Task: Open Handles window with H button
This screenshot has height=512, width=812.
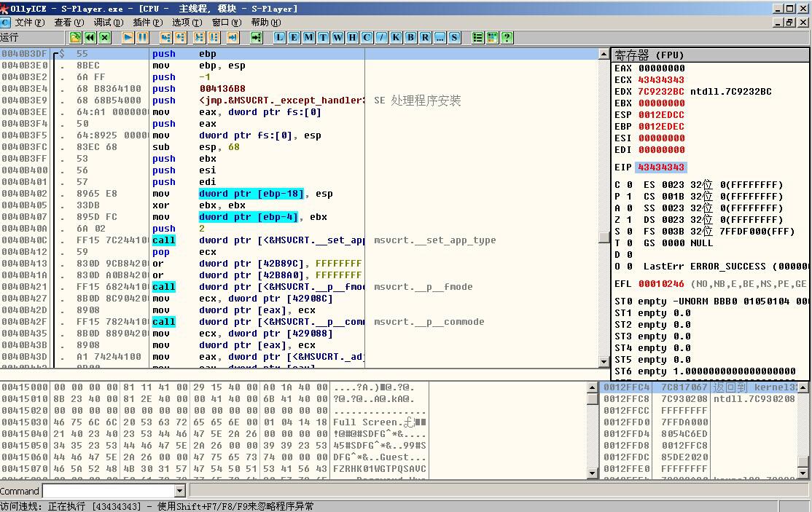Action: [x=352, y=37]
